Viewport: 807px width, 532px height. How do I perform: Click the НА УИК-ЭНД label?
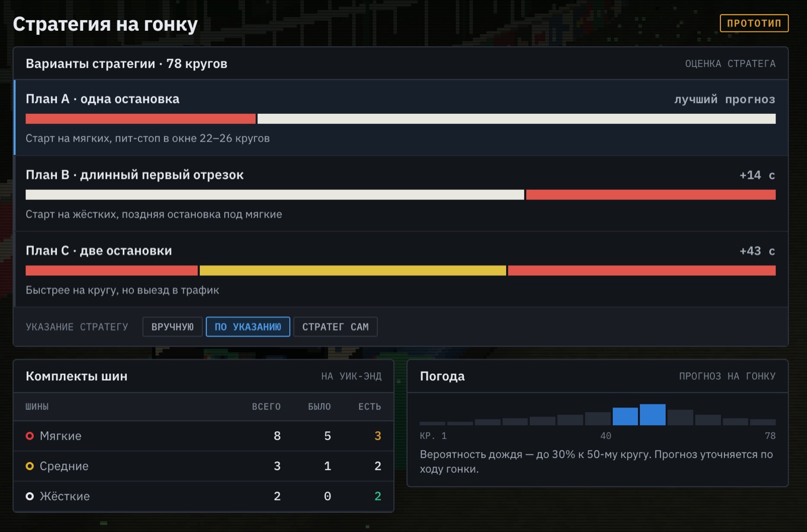[x=351, y=376]
